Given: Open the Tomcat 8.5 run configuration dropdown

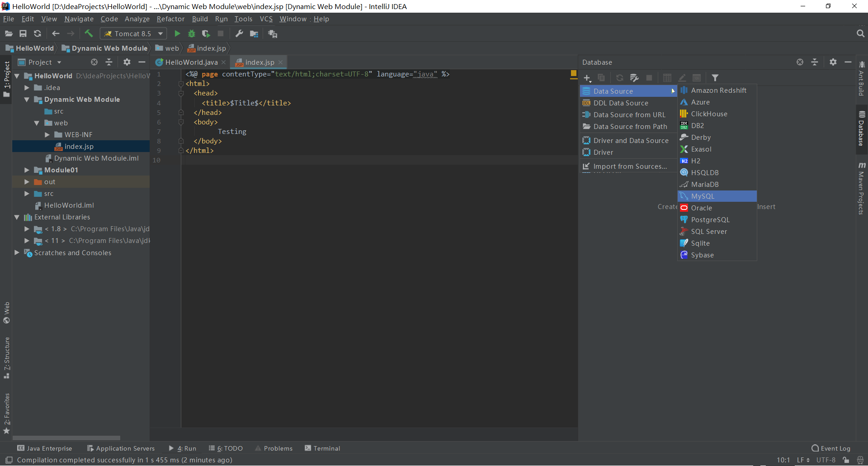Looking at the screenshot, I should 133,33.
